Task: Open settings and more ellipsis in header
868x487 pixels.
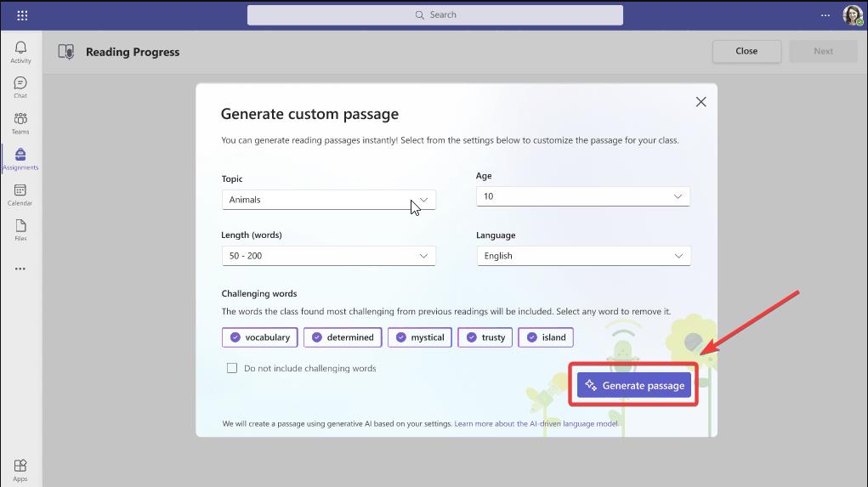Action: point(825,15)
